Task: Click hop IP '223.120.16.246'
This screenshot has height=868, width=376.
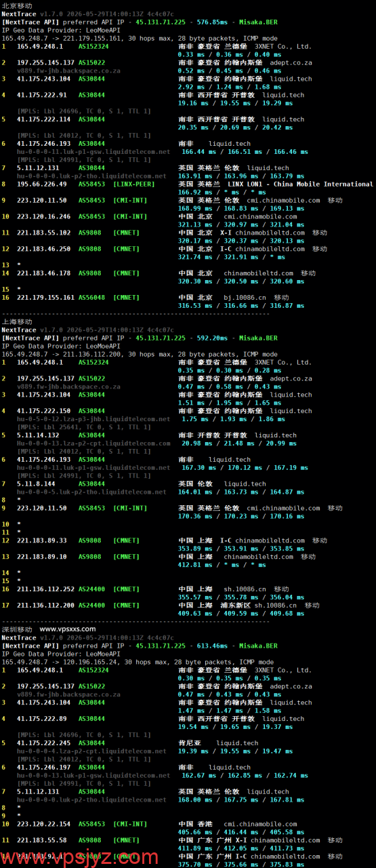Action: coord(44,217)
